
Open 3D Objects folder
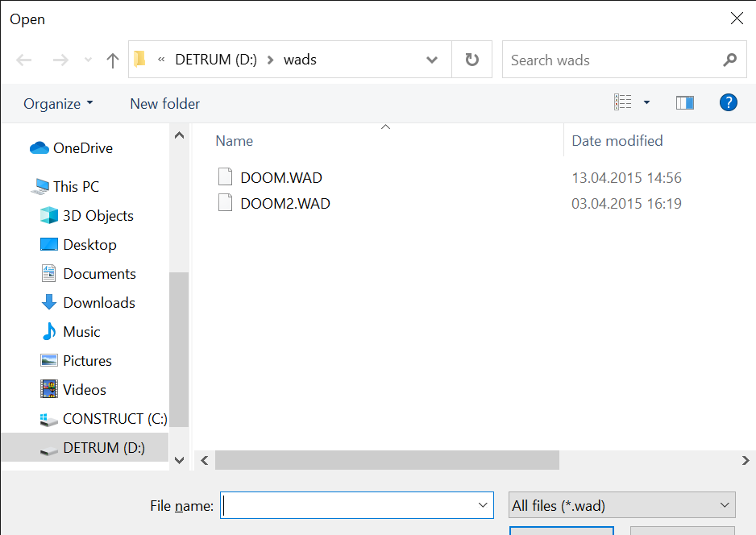click(98, 215)
